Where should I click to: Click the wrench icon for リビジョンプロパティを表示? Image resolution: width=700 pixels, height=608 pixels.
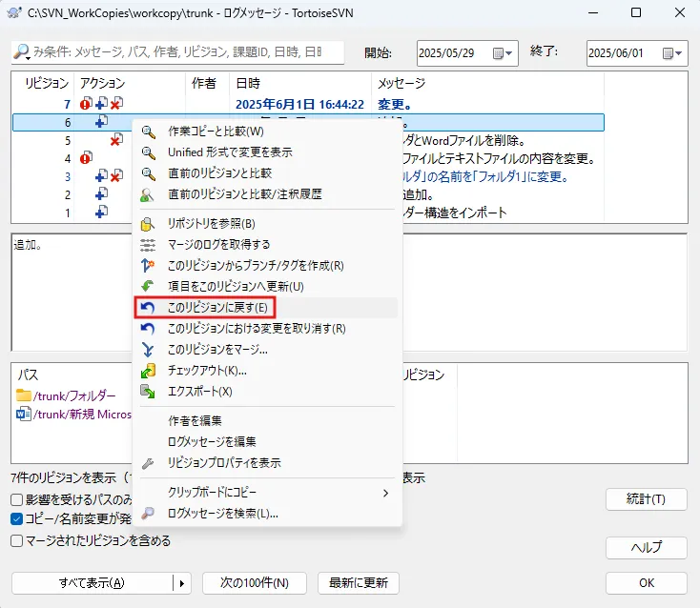tap(147, 463)
